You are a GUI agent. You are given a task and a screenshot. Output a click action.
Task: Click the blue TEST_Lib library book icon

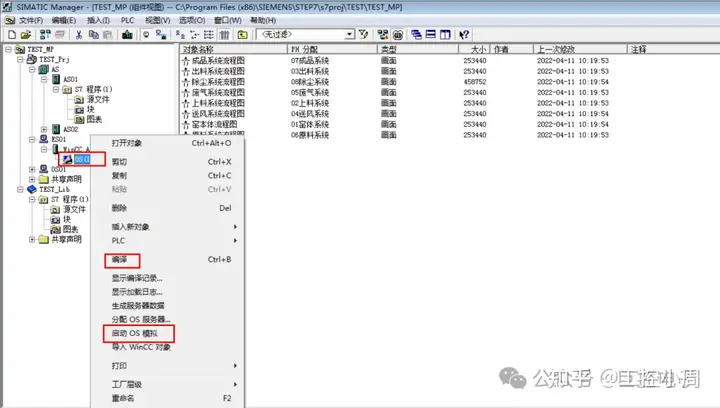point(32,189)
